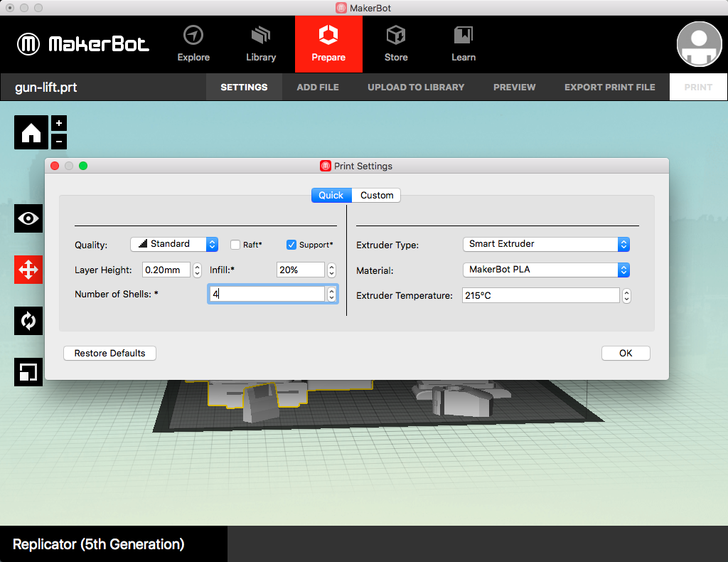
Task: Open the Explore section
Action: click(193, 44)
